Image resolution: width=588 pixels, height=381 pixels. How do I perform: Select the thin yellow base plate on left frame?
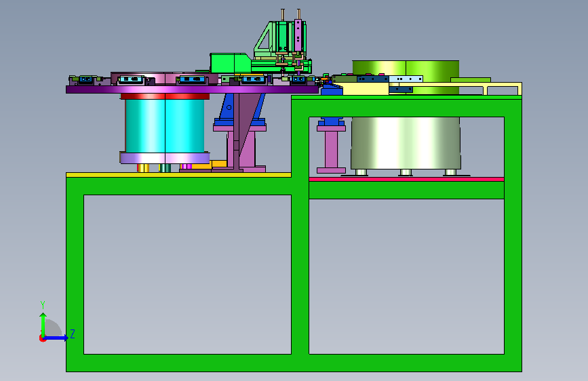pyautogui.click(x=178, y=175)
